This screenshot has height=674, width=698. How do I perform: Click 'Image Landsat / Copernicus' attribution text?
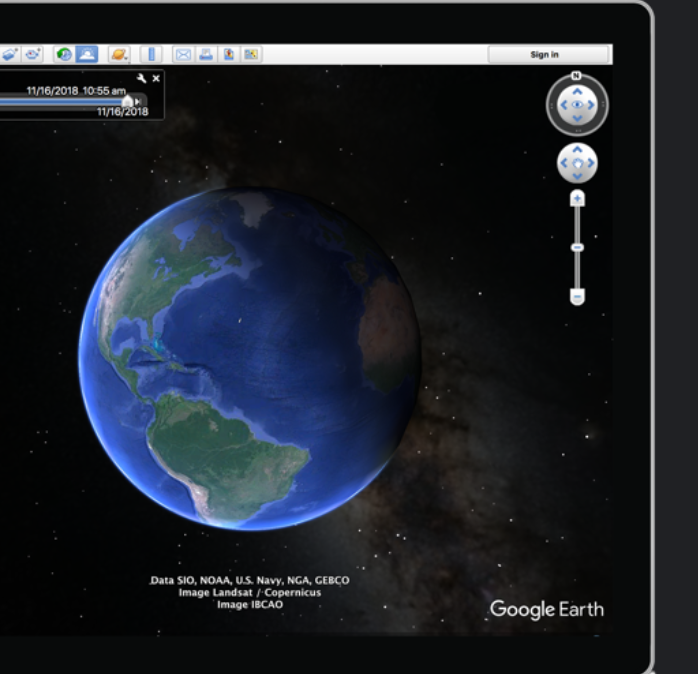click(250, 593)
